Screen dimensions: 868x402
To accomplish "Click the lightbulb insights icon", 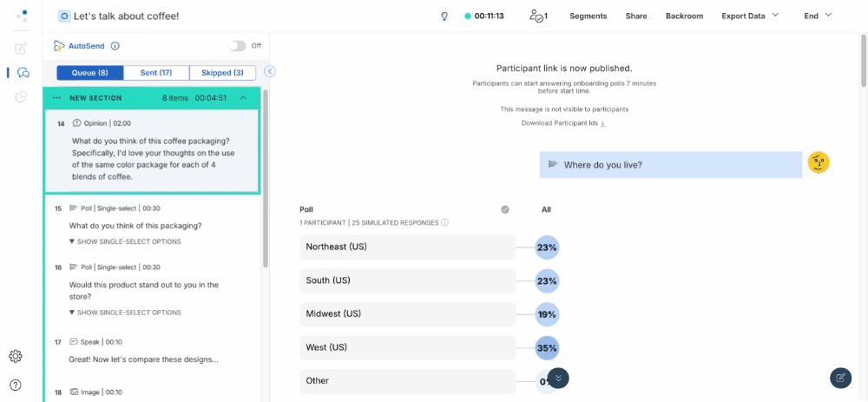I will tap(444, 16).
